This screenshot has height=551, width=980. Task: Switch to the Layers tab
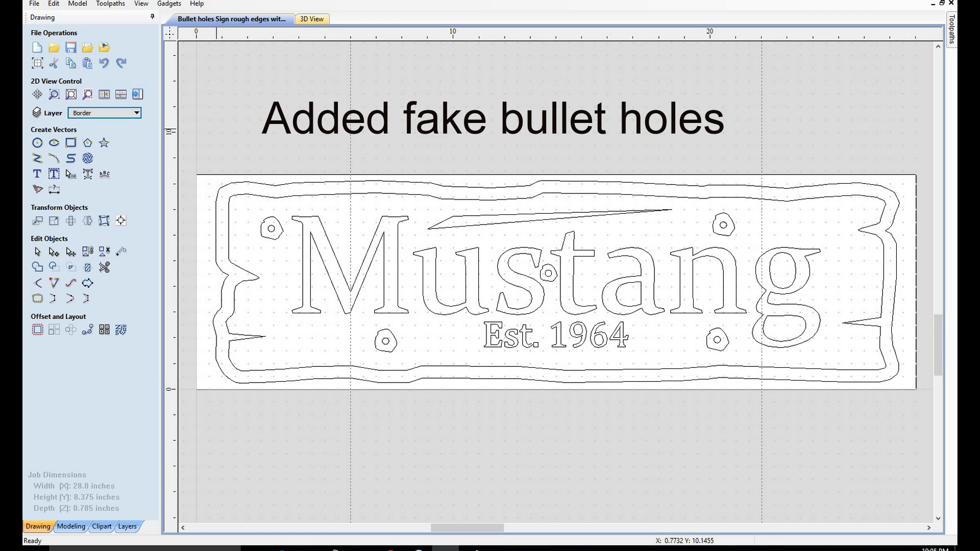tap(127, 526)
